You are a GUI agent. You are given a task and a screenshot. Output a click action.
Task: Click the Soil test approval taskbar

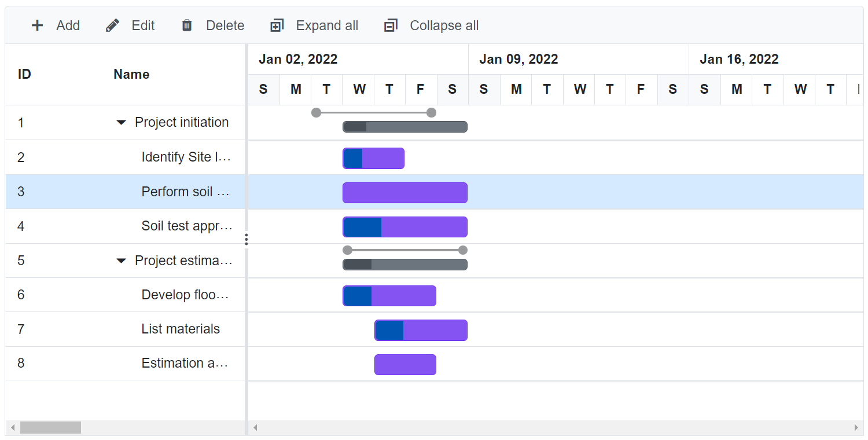coord(405,227)
